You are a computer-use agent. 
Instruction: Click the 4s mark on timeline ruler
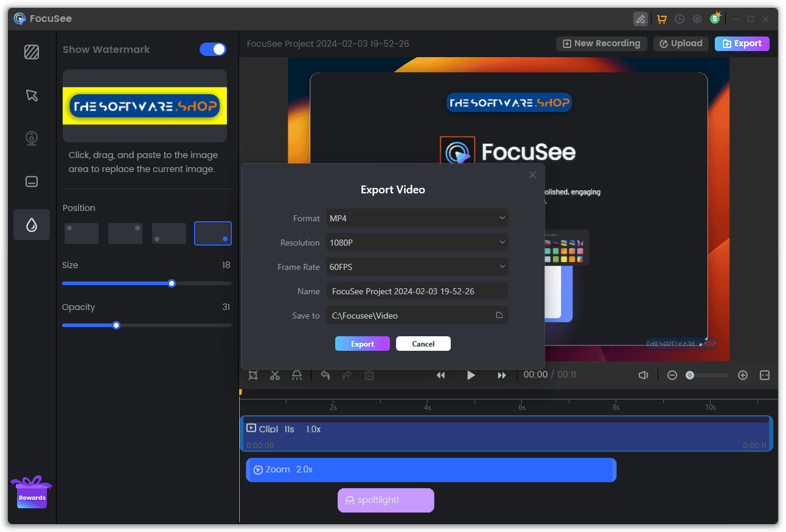pos(428,407)
